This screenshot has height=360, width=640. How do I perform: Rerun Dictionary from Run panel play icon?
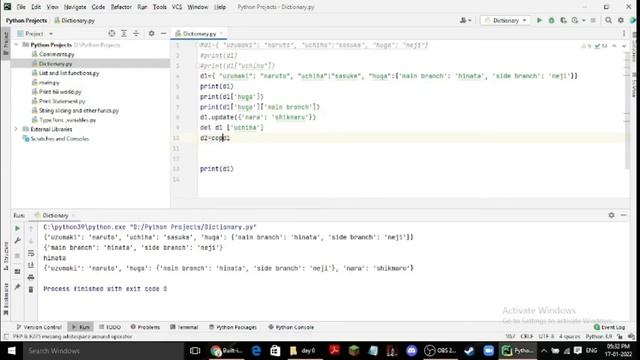point(17,228)
